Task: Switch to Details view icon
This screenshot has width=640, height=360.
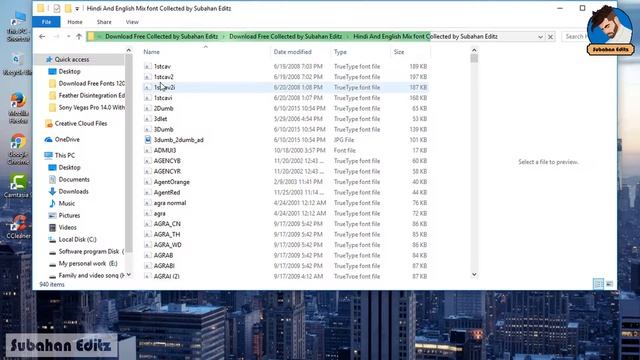Action: coord(598,284)
